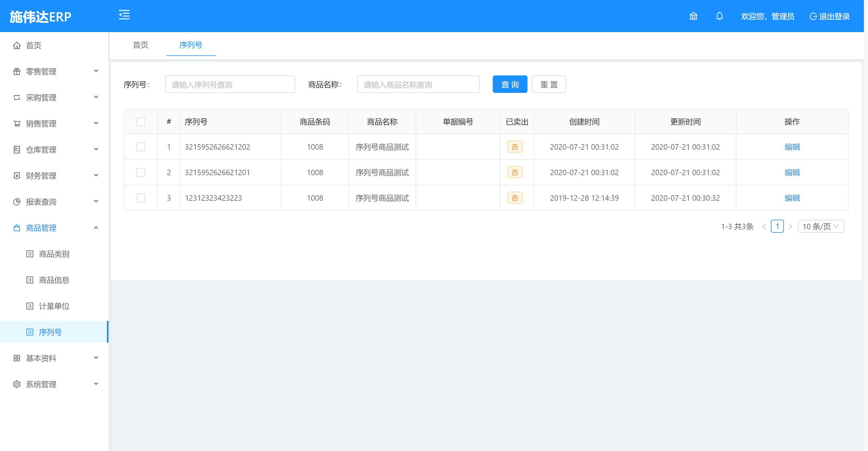Open notifications bell icon
Viewport: 868px width, 451px height.
719,16
